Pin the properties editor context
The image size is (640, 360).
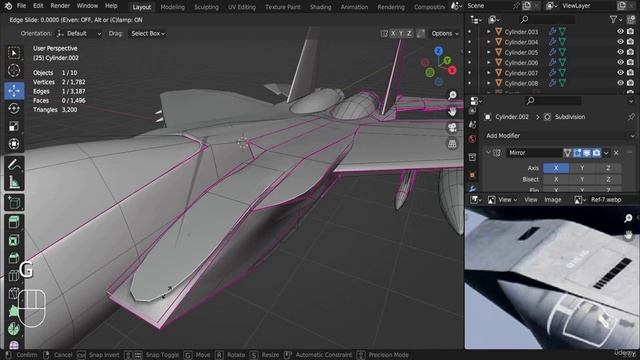[631, 117]
